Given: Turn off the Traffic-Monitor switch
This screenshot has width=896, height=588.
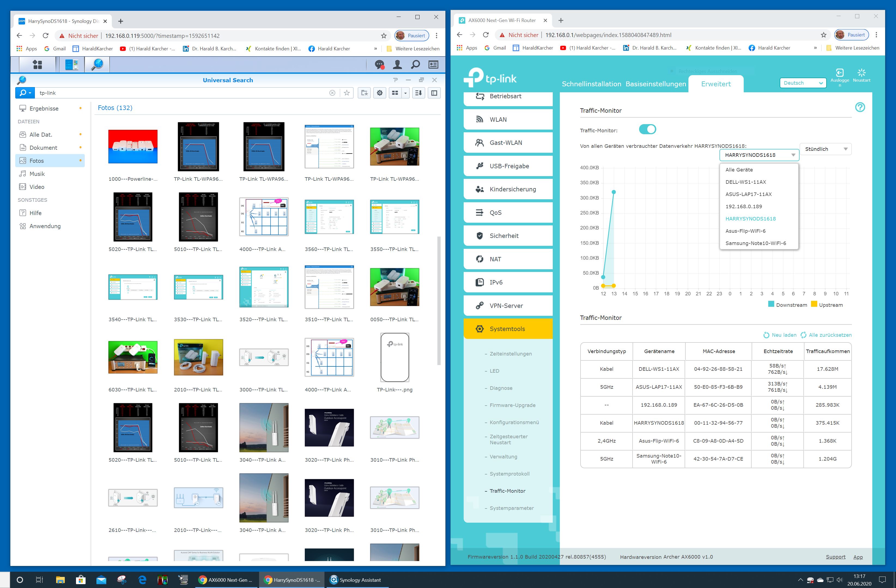Looking at the screenshot, I should tap(647, 129).
